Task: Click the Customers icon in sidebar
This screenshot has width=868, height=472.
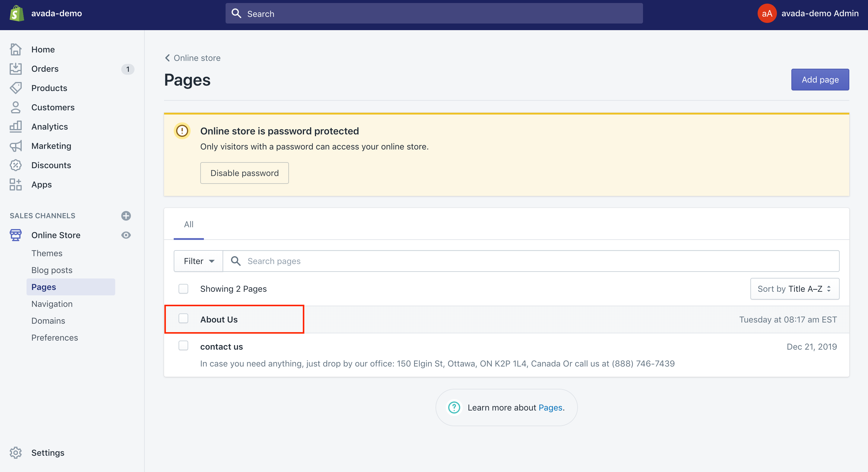Action: tap(16, 107)
